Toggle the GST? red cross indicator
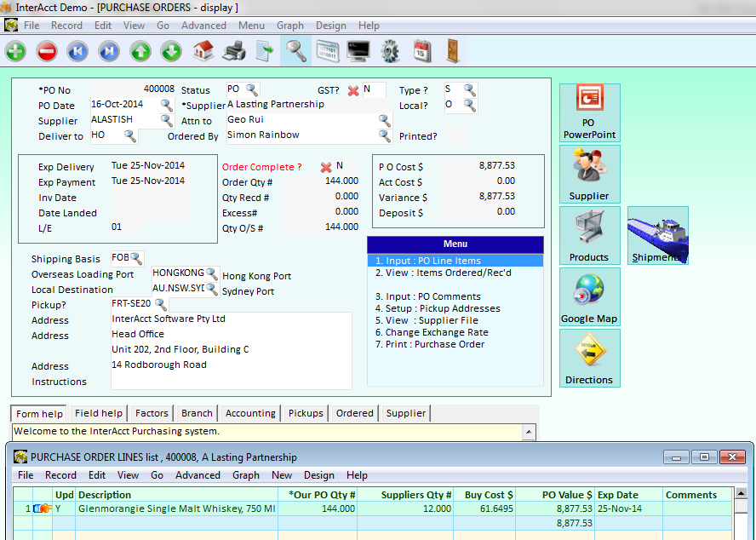756x540 pixels. pos(353,91)
